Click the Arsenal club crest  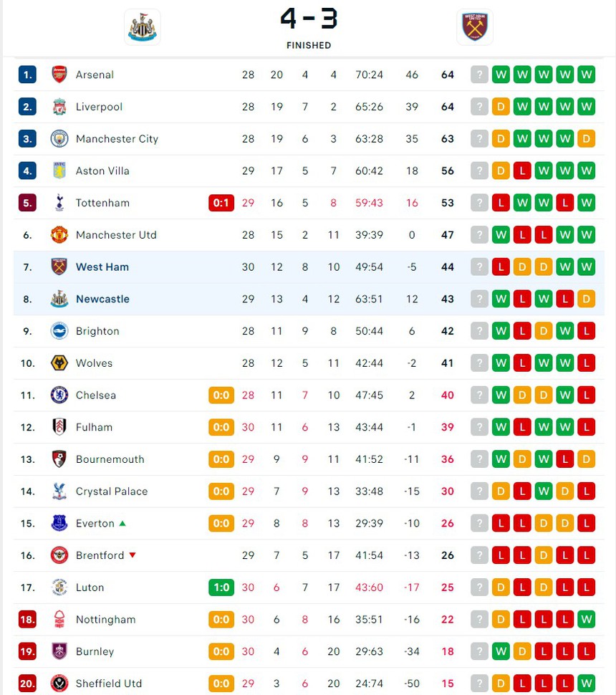[59, 75]
